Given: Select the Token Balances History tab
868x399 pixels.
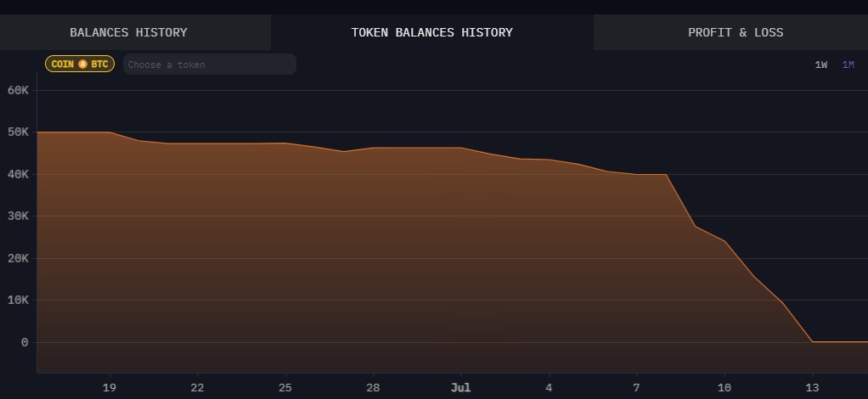Looking at the screenshot, I should (x=431, y=32).
